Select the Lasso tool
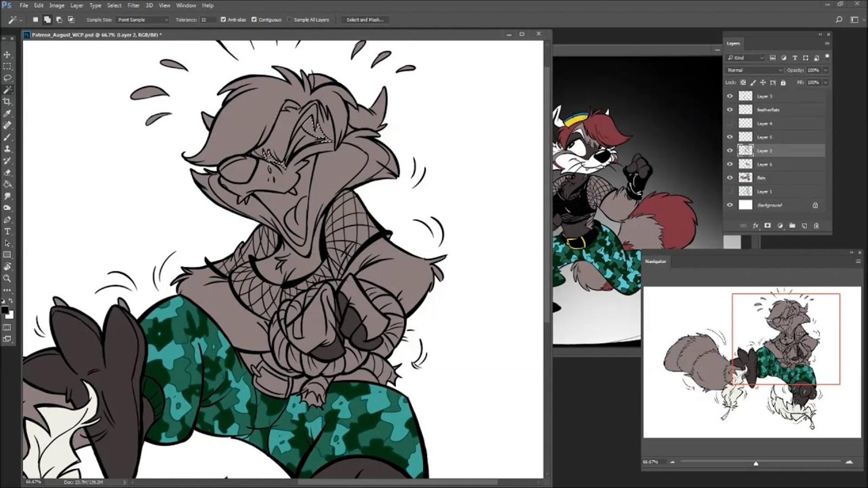This screenshot has height=488, width=868. (x=7, y=78)
